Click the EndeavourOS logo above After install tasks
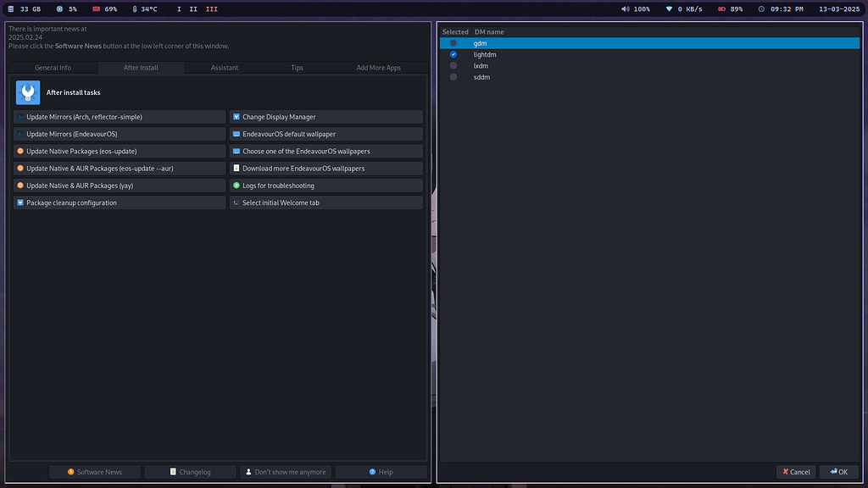Screen dimensions: 868x488 click(x=27, y=91)
